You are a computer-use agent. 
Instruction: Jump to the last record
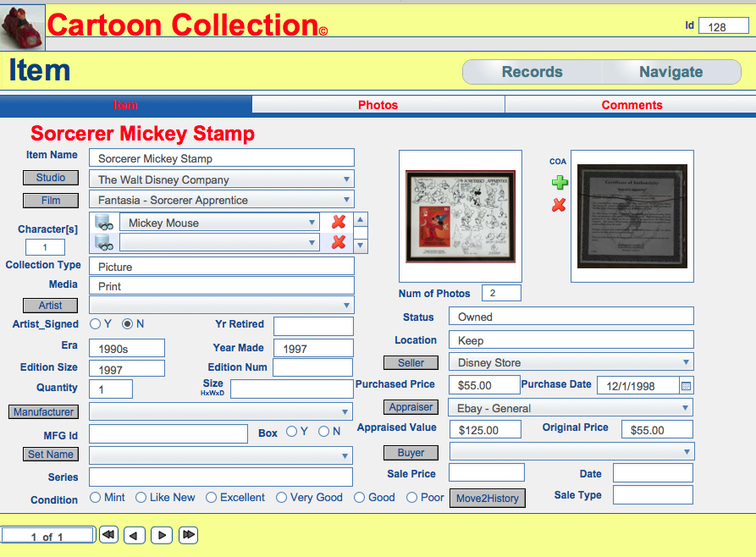[x=188, y=535]
